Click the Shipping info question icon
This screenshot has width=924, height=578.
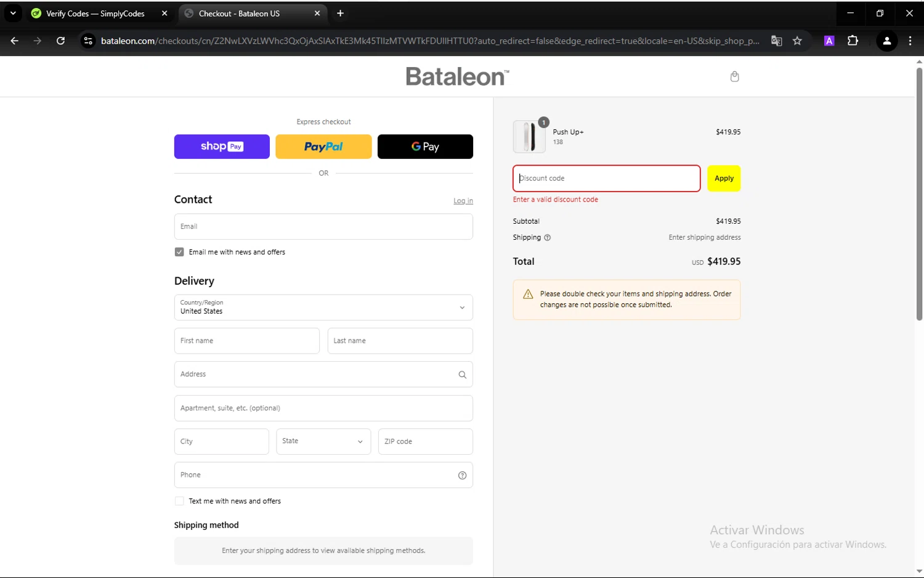click(x=547, y=238)
